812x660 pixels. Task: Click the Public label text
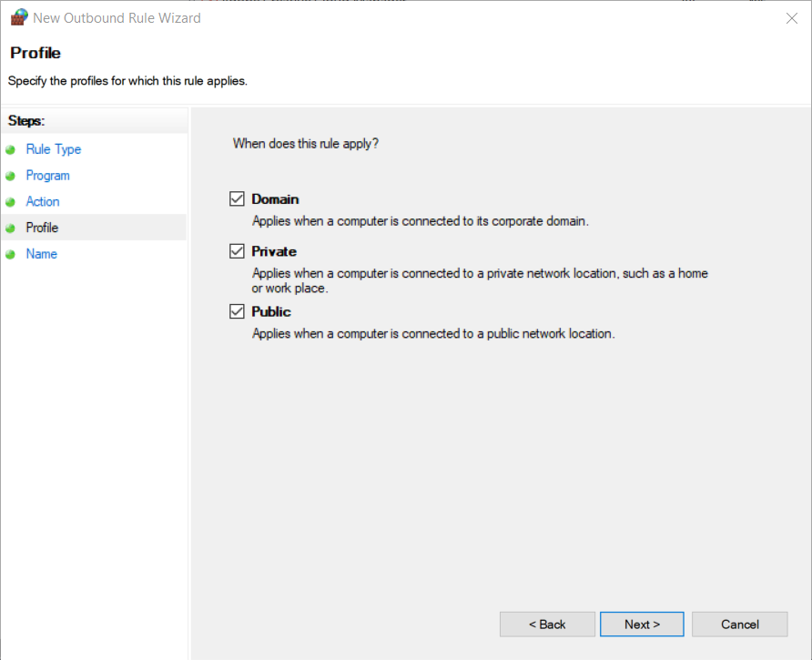pyautogui.click(x=271, y=312)
